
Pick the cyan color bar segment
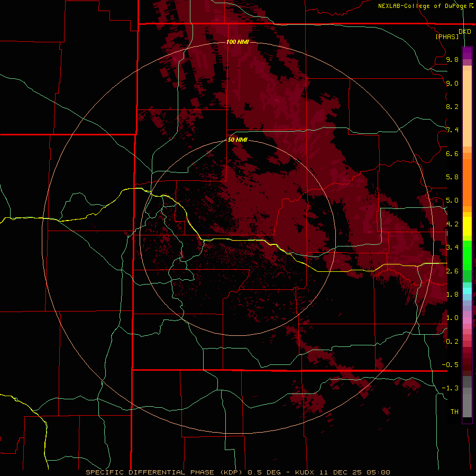tap(467, 290)
